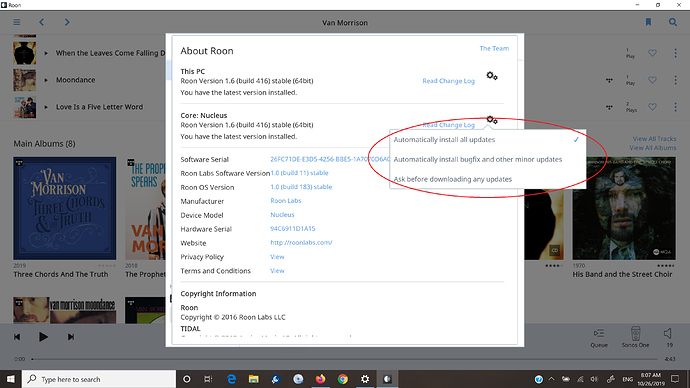Open more options for When the Leaves track
The height and width of the screenshot is (388, 690).
coord(675,53)
